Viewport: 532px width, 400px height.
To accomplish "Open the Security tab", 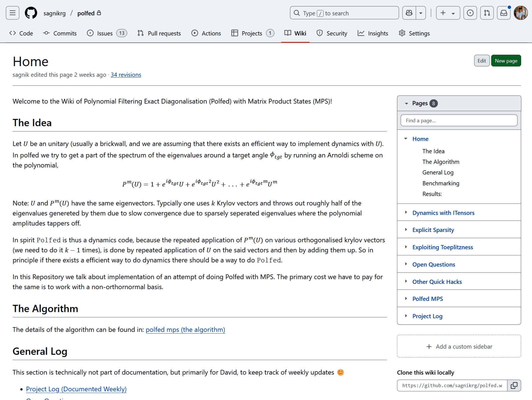I will coord(332,33).
